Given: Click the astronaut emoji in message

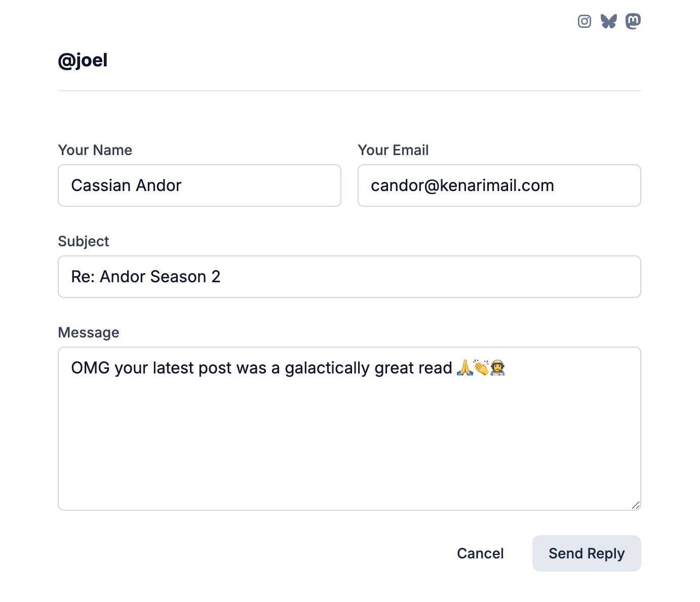Looking at the screenshot, I should point(497,367).
